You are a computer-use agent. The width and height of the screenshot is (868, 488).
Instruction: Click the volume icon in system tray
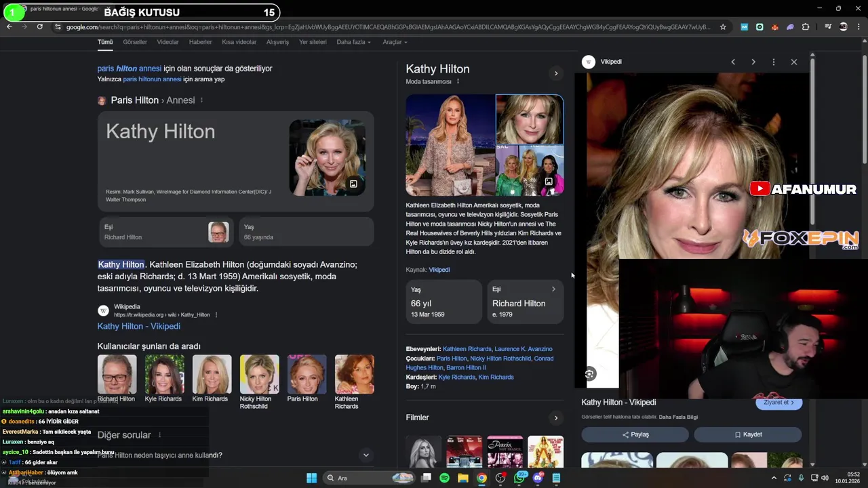click(825, 479)
